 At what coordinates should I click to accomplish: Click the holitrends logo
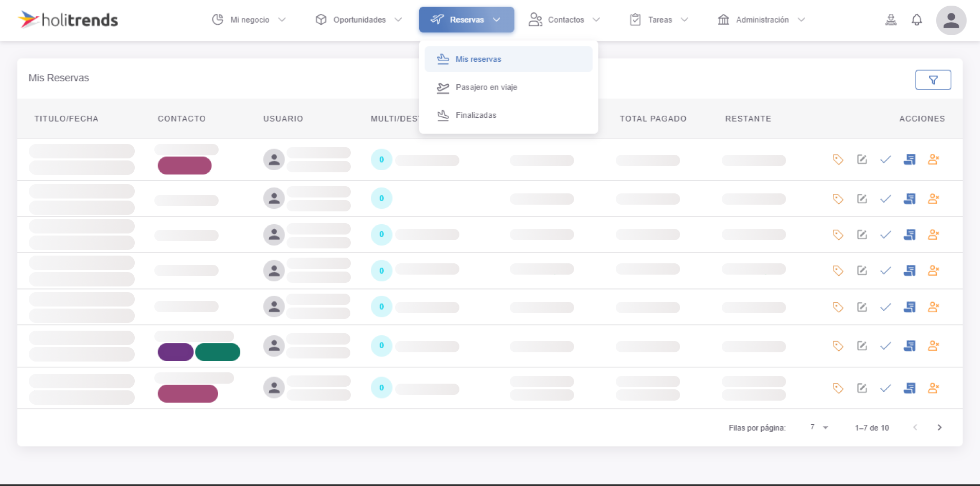(x=68, y=20)
